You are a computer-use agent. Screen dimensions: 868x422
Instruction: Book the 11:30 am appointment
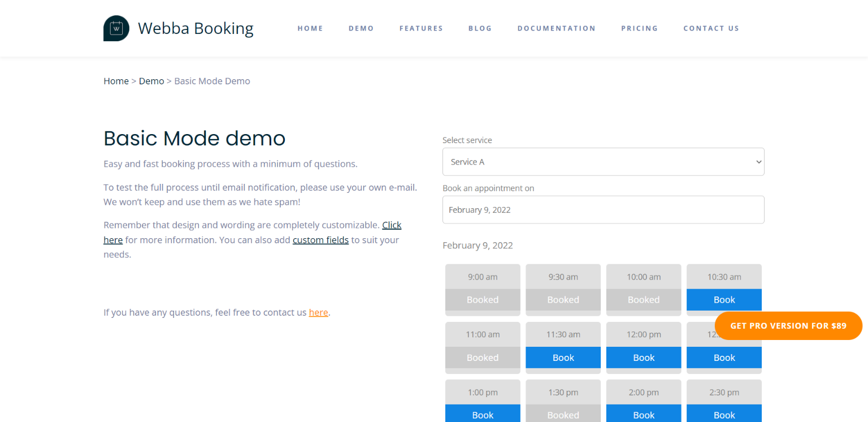coord(563,358)
